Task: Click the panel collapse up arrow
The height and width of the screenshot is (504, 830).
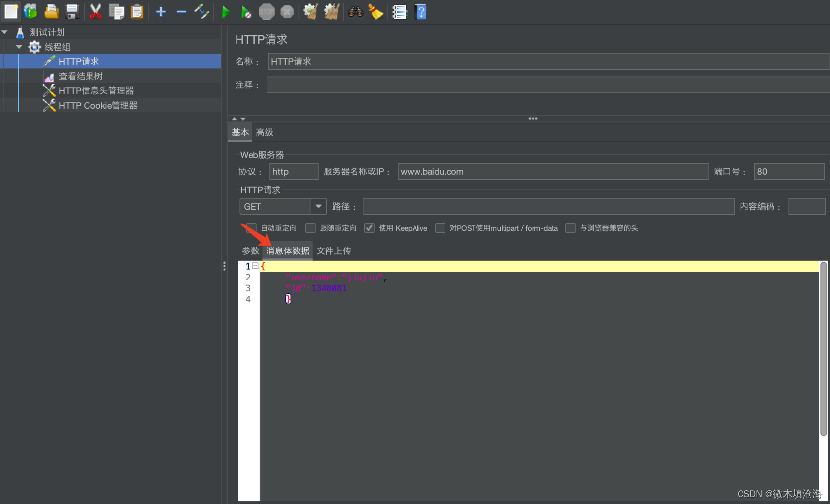Action: click(235, 119)
